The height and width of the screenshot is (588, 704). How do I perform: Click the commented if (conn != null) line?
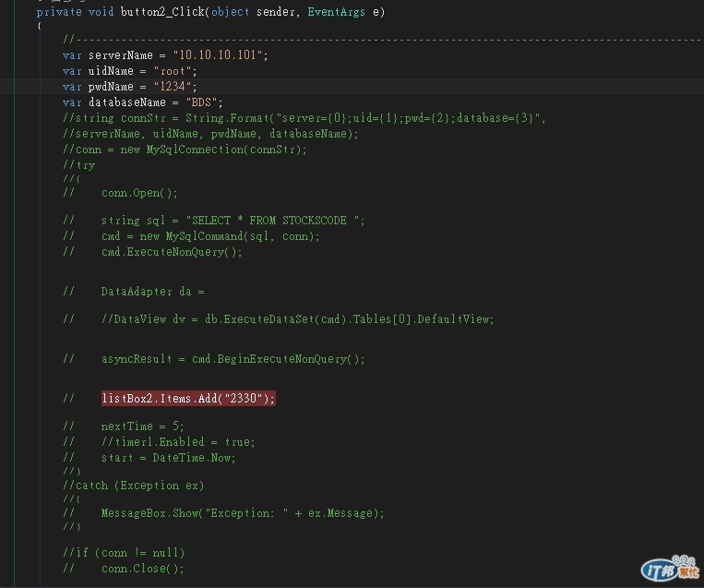point(124,553)
